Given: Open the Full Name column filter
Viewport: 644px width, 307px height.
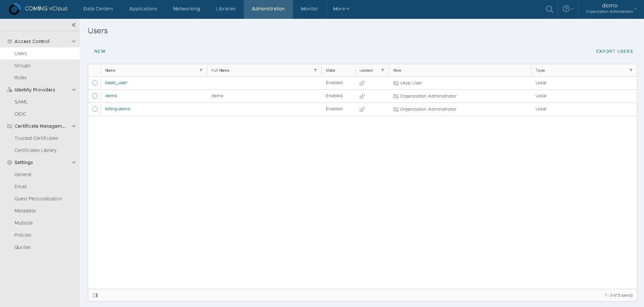Looking at the screenshot, I should [315, 70].
